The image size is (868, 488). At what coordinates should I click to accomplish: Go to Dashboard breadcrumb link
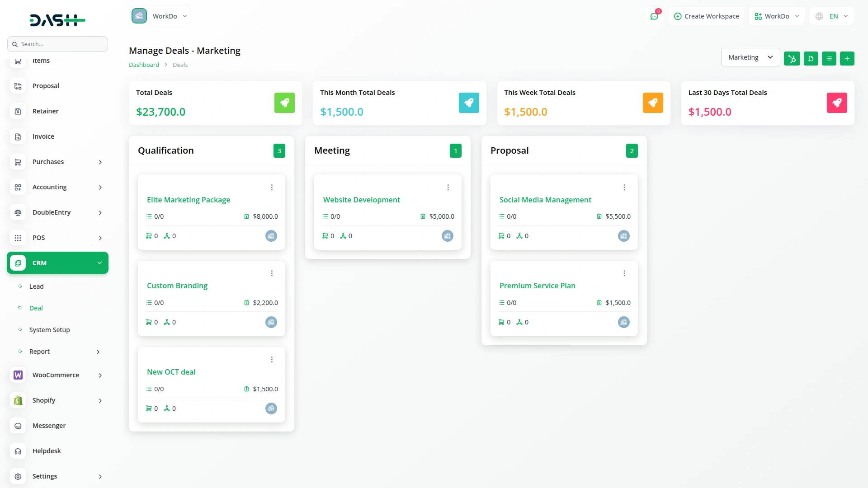click(x=144, y=65)
